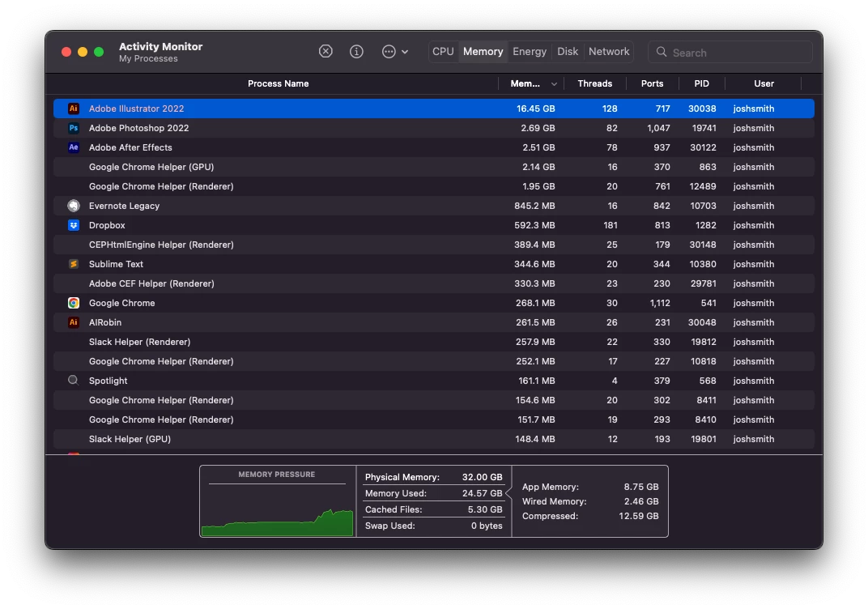Image resolution: width=868 pixels, height=609 pixels.
Task: Click the Google Chrome app icon
Action: tap(74, 303)
